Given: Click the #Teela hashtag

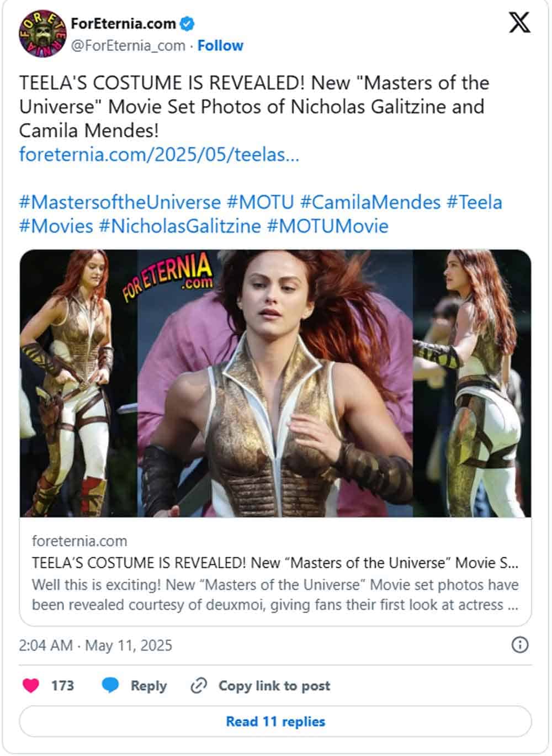Looking at the screenshot, I should click(x=474, y=202).
